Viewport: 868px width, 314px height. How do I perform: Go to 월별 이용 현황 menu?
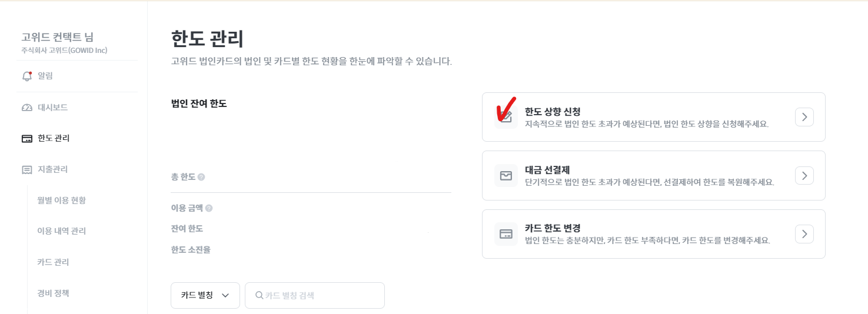pos(61,201)
